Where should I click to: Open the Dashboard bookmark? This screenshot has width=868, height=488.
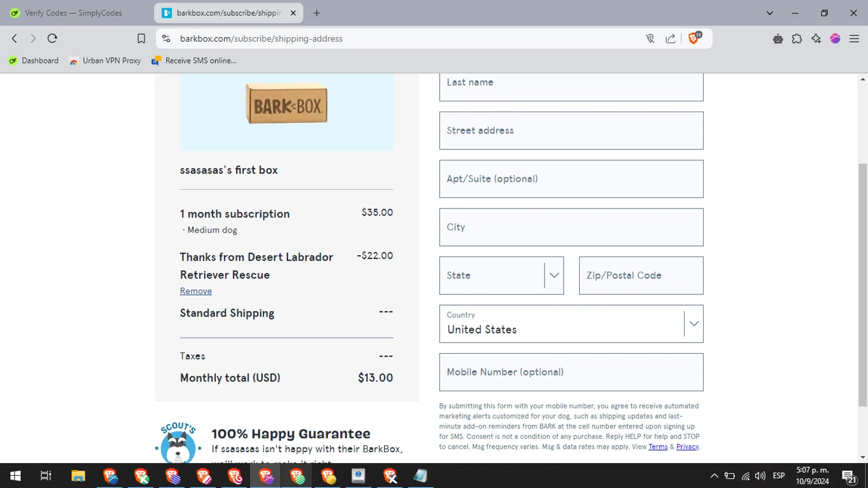34,60
